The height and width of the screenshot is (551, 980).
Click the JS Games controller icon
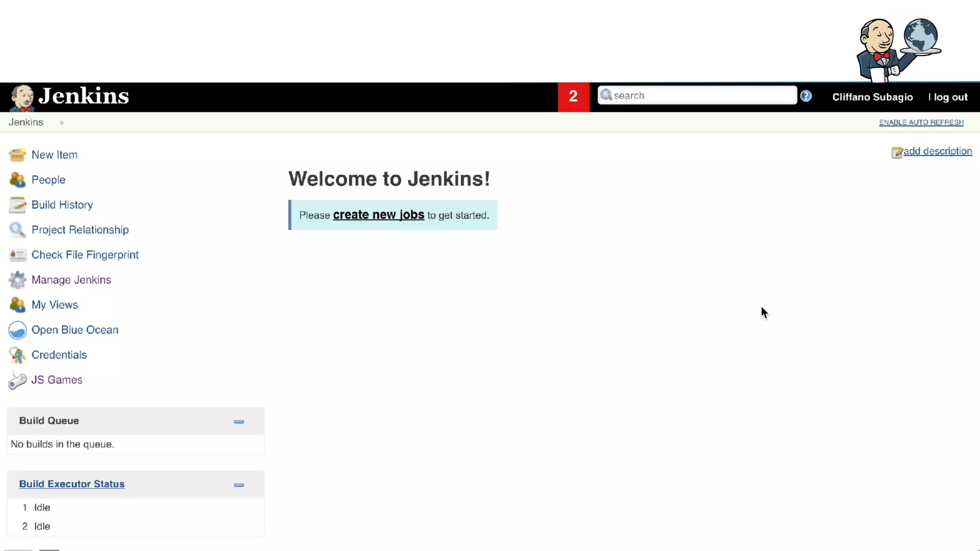(x=17, y=380)
